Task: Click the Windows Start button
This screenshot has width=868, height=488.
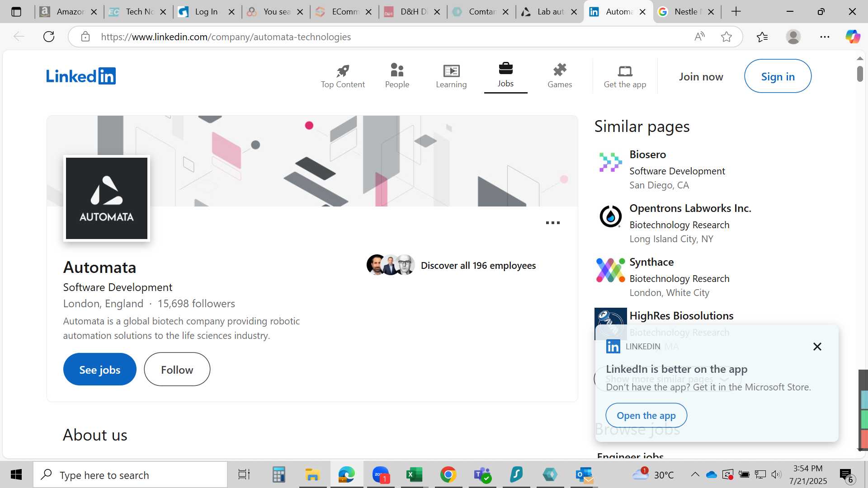Action: tap(16, 474)
